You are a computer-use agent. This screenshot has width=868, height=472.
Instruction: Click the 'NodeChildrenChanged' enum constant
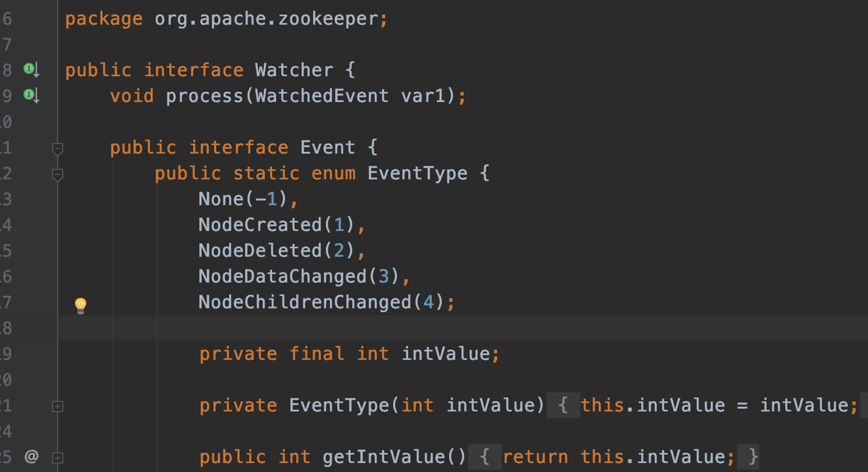[305, 302]
